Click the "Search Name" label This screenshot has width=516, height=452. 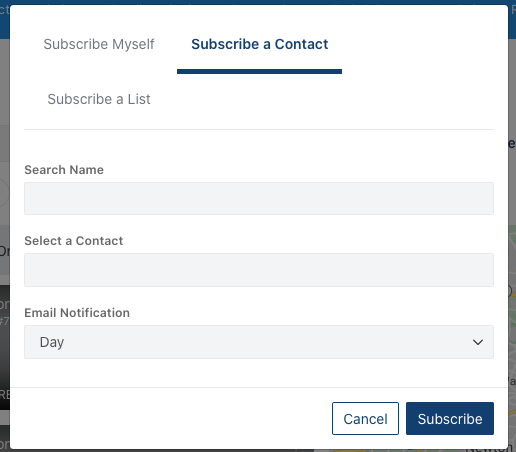click(64, 170)
